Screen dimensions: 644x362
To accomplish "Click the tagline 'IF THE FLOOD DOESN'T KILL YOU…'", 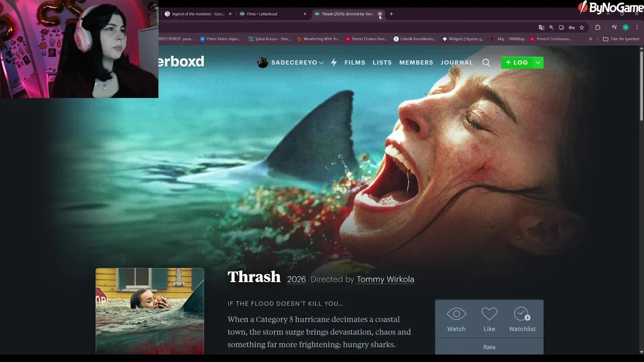I will 285,304.
